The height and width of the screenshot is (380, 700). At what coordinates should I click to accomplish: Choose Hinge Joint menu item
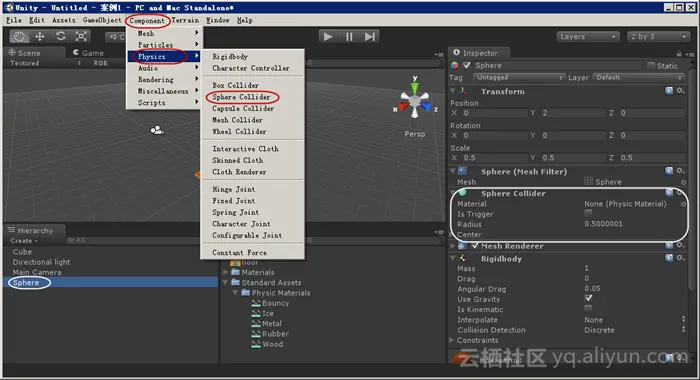click(x=233, y=189)
